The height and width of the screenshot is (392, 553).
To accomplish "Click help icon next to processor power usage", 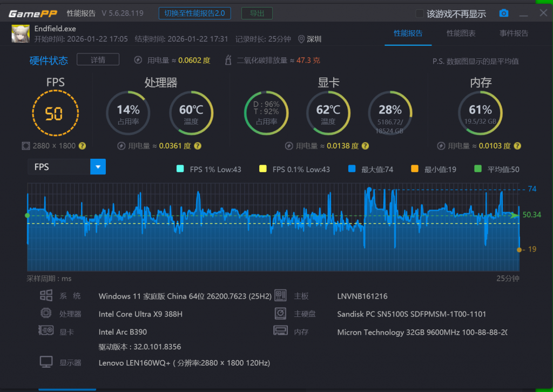I will point(198,146).
